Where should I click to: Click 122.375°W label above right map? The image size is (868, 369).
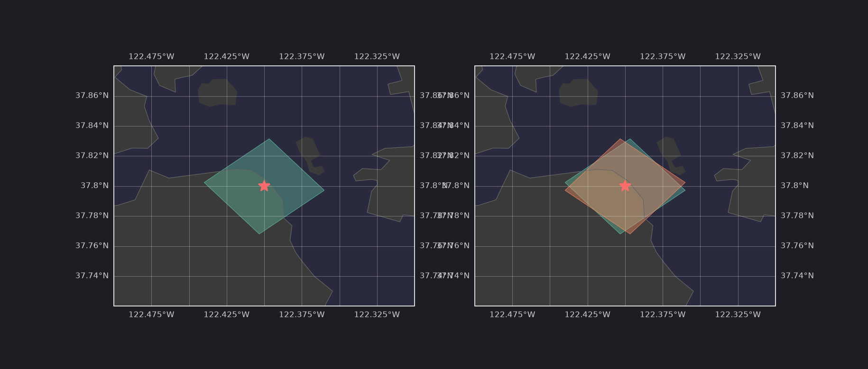tap(663, 57)
